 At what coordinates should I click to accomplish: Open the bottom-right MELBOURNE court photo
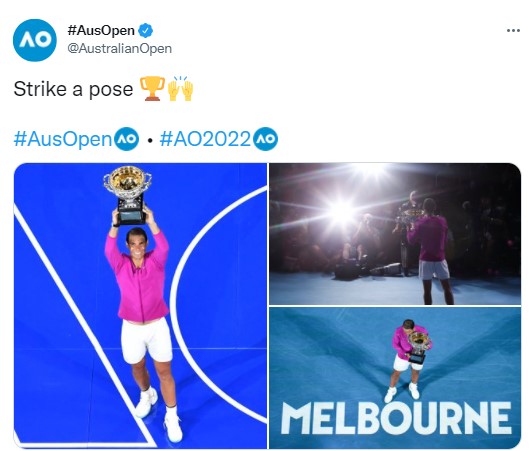(395, 378)
